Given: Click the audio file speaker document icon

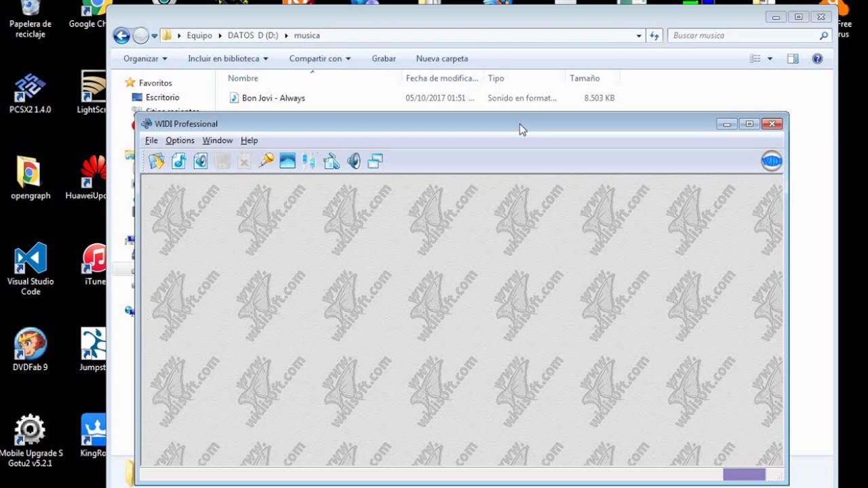Looking at the screenshot, I should (x=201, y=161).
